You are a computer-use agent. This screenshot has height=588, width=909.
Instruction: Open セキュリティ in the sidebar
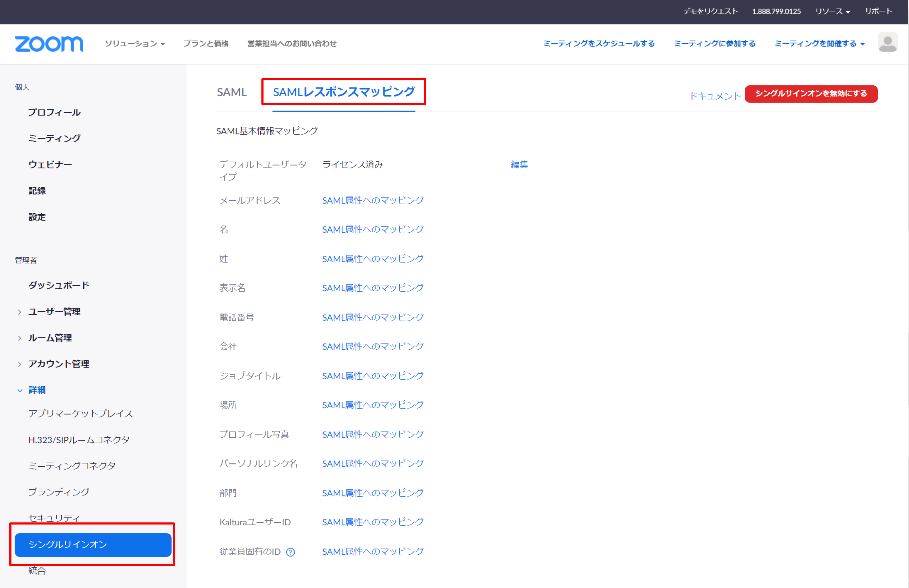pyautogui.click(x=54, y=518)
